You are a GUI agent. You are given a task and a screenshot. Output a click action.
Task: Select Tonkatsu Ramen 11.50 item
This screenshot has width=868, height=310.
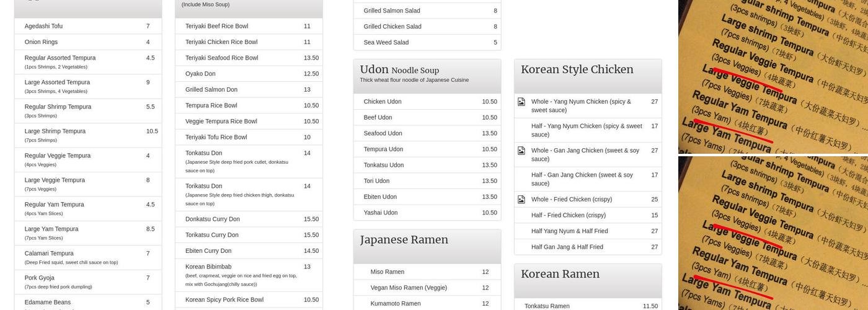[588, 304]
